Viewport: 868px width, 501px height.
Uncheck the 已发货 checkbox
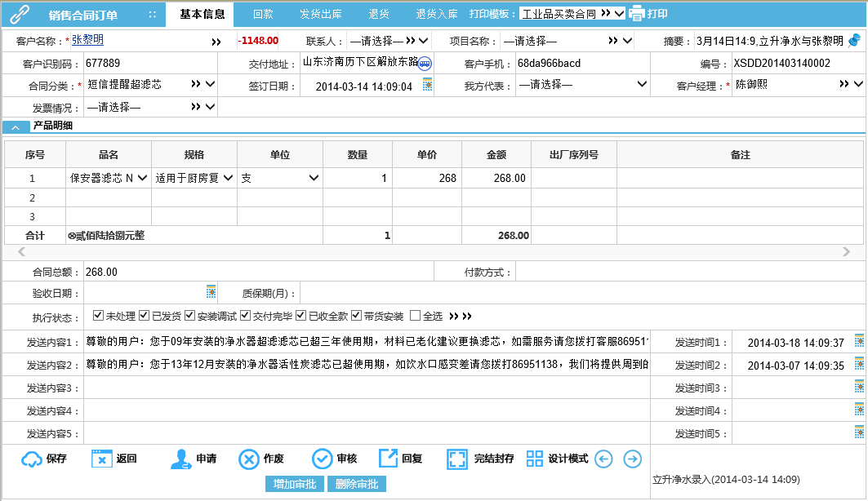point(145,315)
